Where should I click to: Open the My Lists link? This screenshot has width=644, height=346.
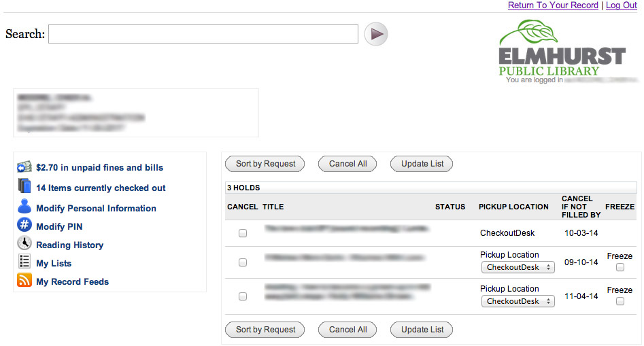(54, 264)
